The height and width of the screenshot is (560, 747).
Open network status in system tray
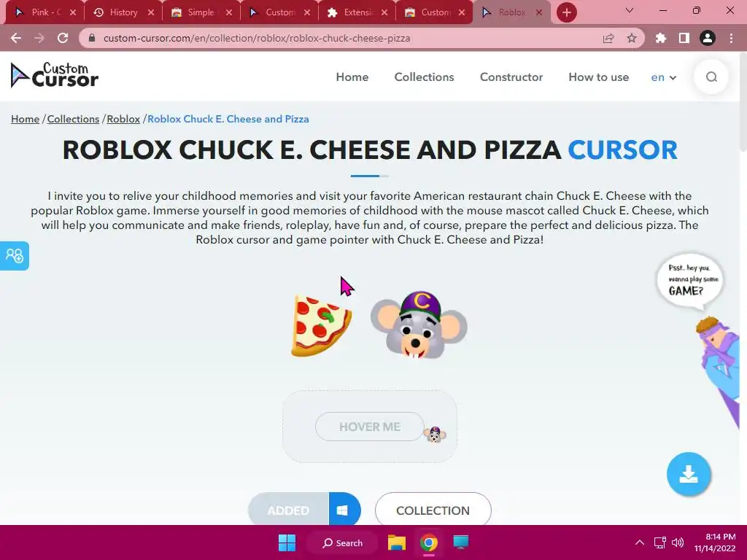tap(659, 542)
